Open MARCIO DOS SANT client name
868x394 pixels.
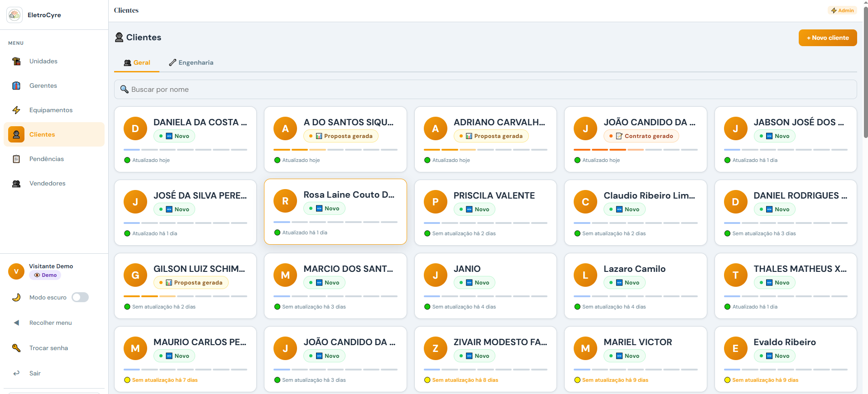pyautogui.click(x=348, y=269)
